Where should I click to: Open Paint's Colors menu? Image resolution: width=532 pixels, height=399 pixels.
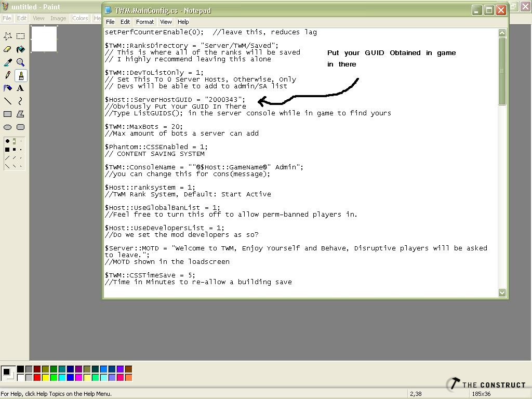coord(80,18)
